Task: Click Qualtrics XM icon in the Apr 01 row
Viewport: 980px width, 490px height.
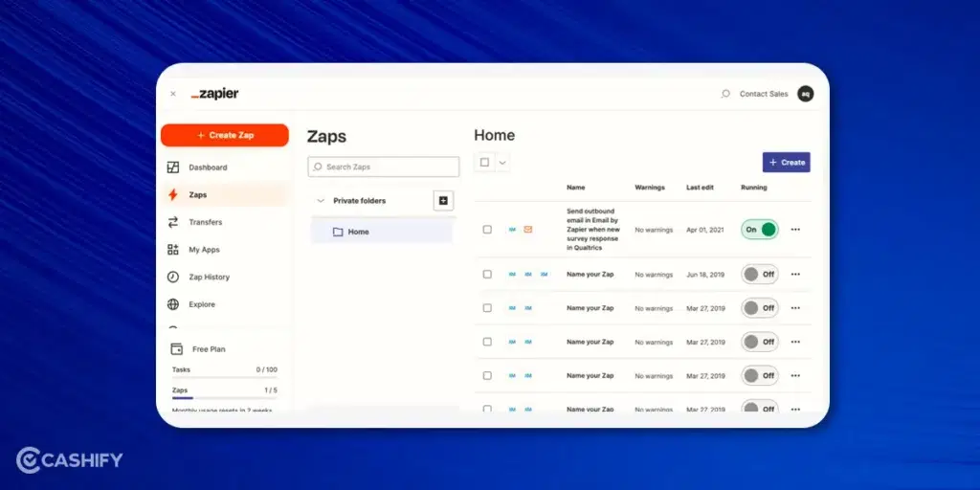Action: (512, 230)
